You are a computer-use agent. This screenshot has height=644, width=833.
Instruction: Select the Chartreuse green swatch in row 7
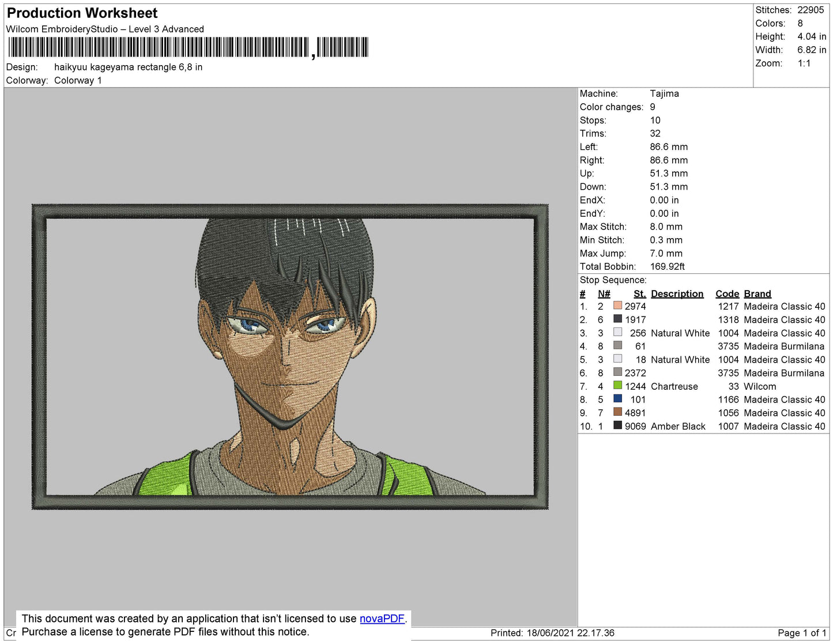(617, 385)
